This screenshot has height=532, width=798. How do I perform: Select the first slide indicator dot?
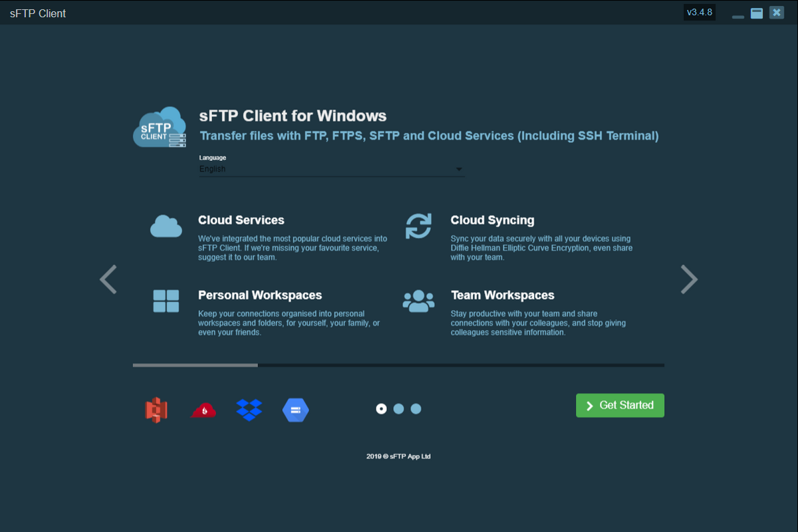(x=381, y=409)
